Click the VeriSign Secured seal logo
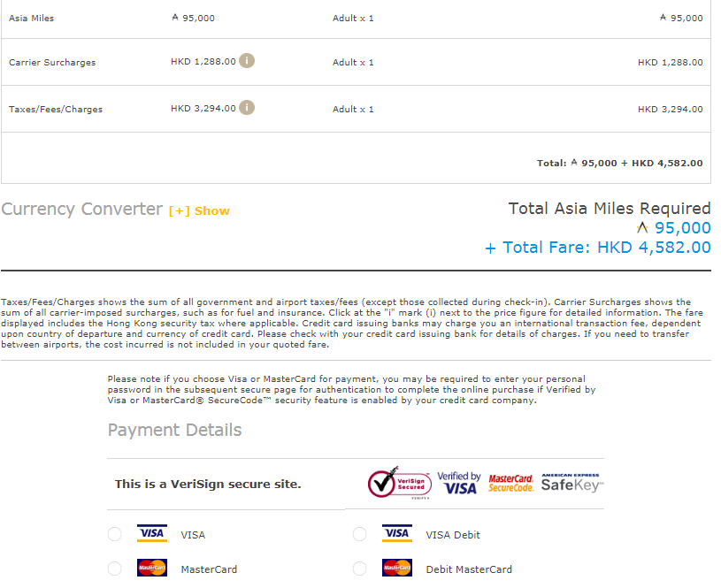 [x=399, y=483]
